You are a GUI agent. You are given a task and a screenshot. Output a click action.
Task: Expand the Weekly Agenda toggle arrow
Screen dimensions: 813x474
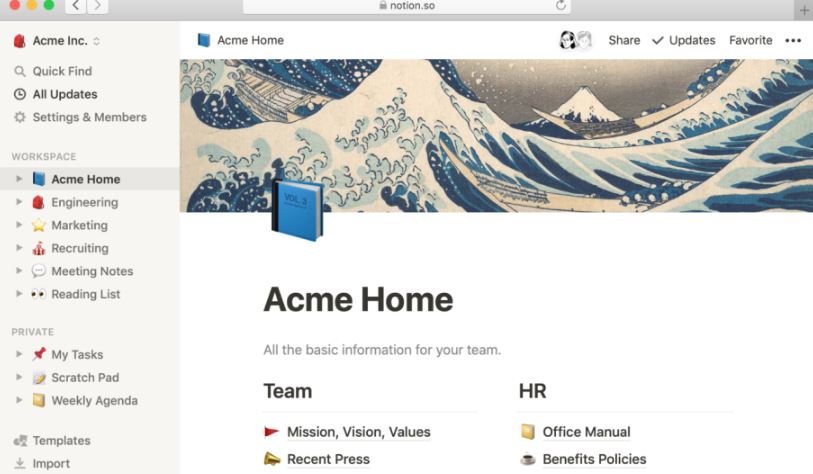tap(19, 400)
